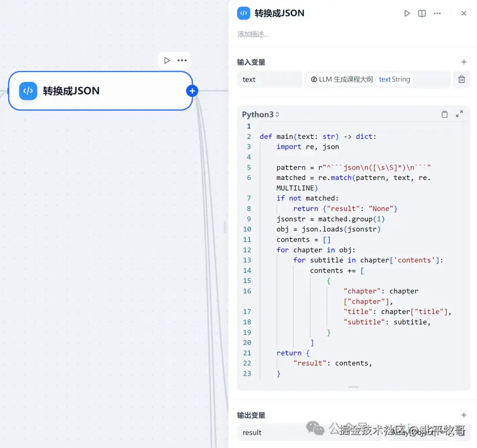
Task: Click line 'if not matched:'
Action: point(307,198)
